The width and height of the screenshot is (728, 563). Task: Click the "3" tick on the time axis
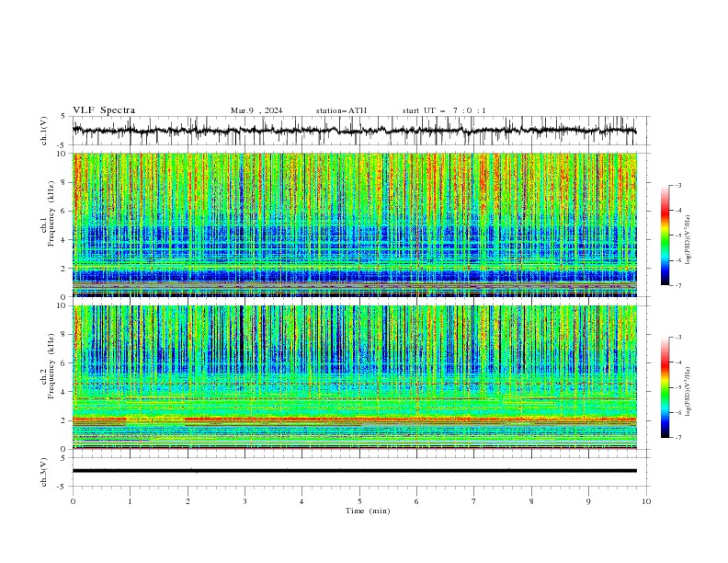tap(245, 501)
